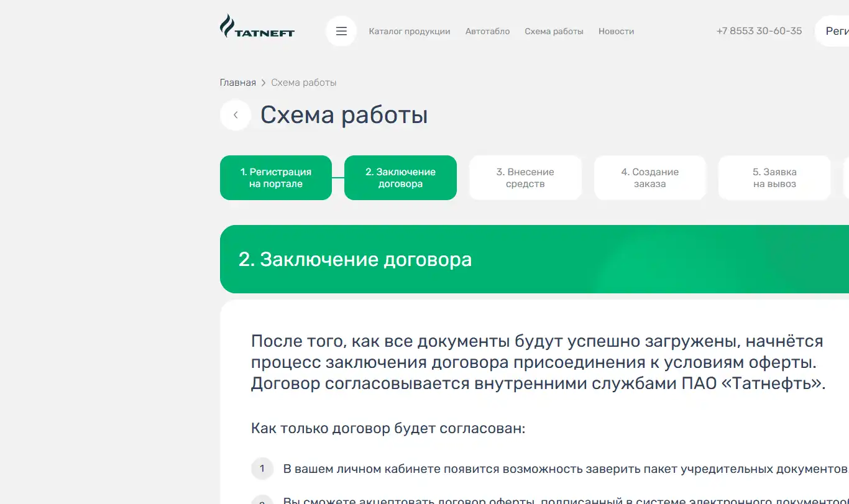Go to Главная breadcrumb link
The image size is (849, 504).
tap(238, 83)
